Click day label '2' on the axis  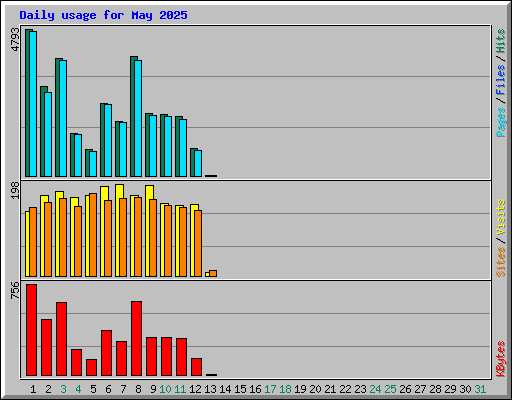coord(48,389)
